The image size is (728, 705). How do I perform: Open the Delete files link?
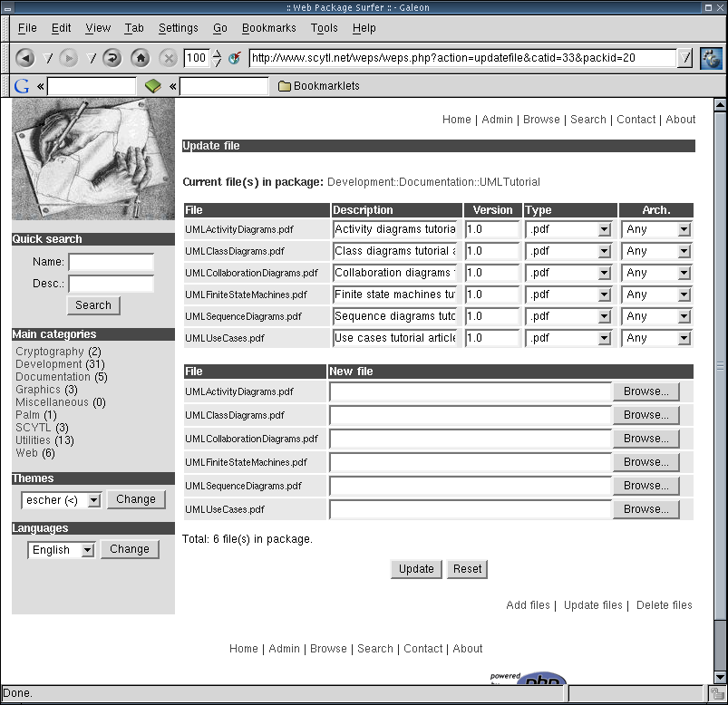pyautogui.click(x=664, y=605)
